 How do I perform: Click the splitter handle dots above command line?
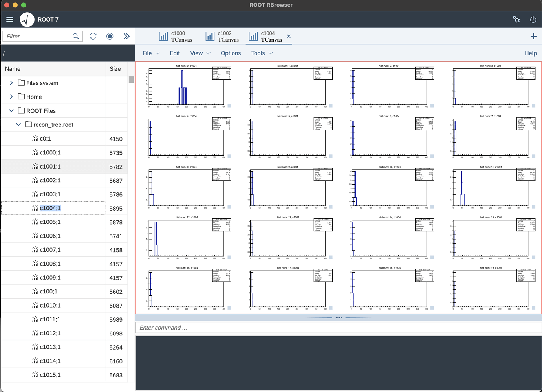(x=339, y=317)
